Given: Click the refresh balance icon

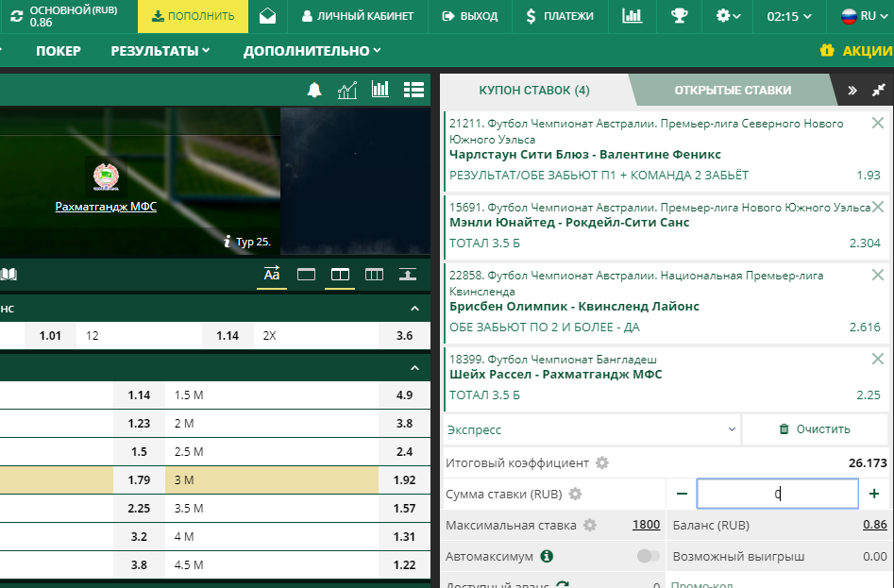Looking at the screenshot, I should coord(17,16).
